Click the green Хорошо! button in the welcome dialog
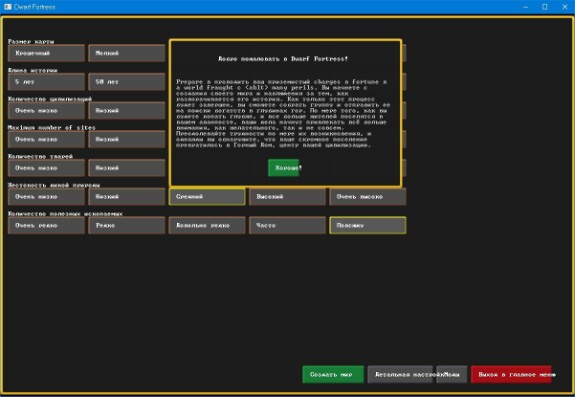575x397 pixels. click(283, 168)
